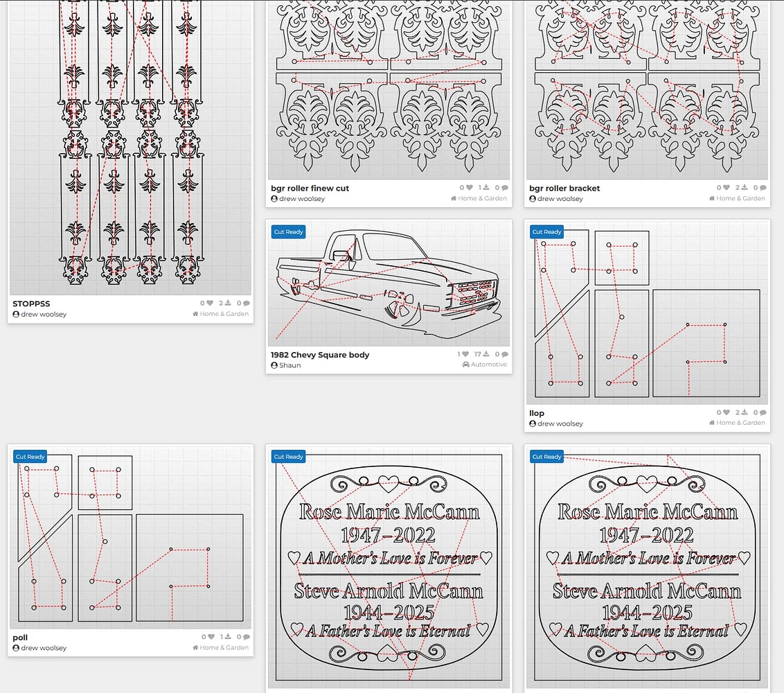Viewport: 784px width, 693px height.
Task: Click the user icon next to drew woolsey on STOPPSS
Action: pos(15,314)
